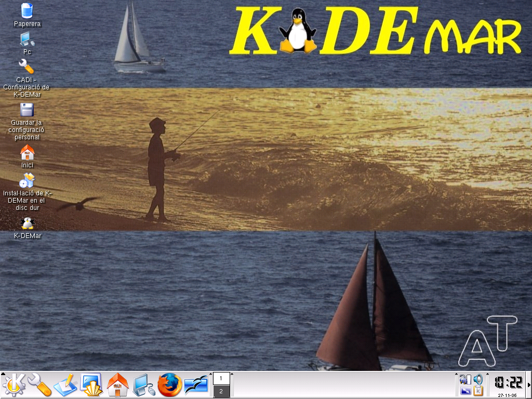Open the computer-and-mouse icon in the panel
Image resolution: width=532 pixels, height=399 pixels.
tap(144, 385)
